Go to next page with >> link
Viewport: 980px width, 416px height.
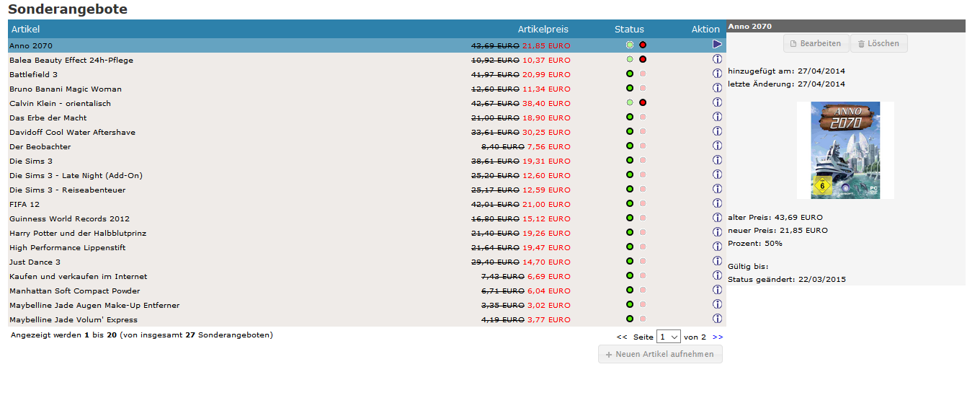[x=718, y=337]
